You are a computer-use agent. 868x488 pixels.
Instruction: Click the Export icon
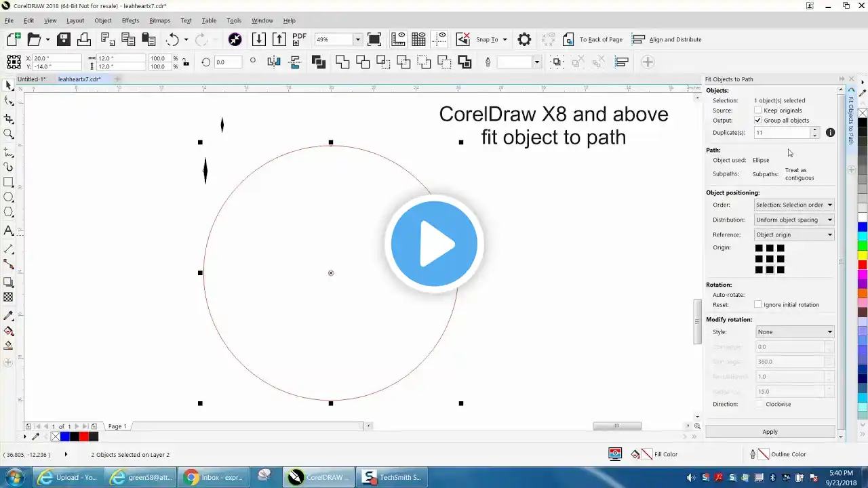279,39
